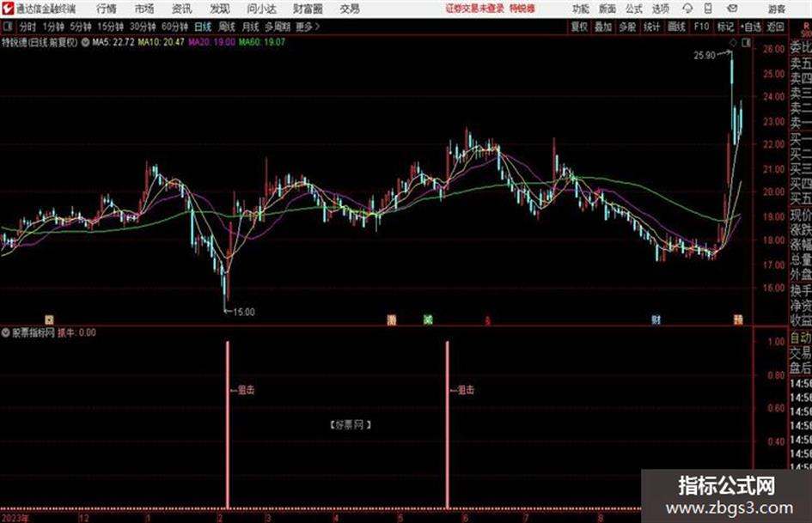Open the 版面 menu
812x523 pixels.
pos(607,9)
